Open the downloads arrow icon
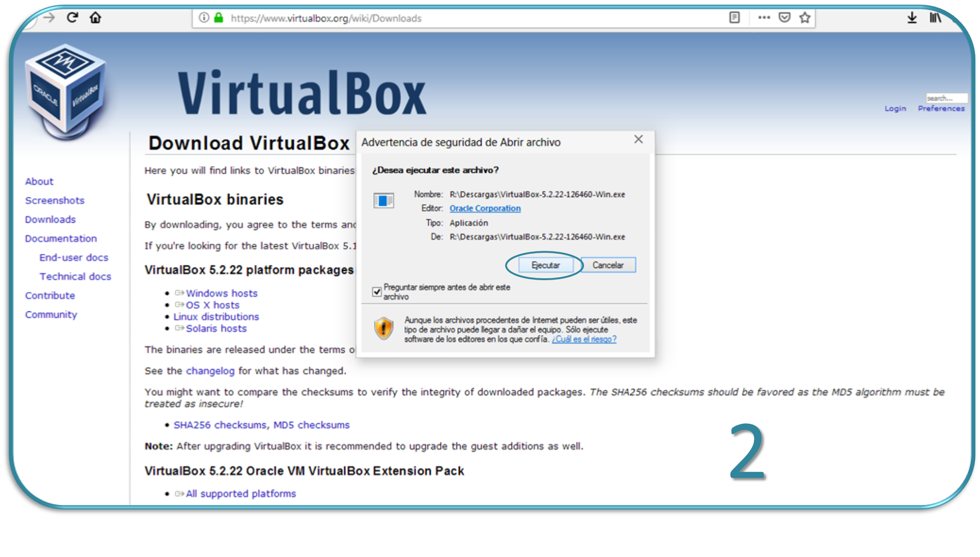This screenshot has width=980, height=557. tap(912, 18)
